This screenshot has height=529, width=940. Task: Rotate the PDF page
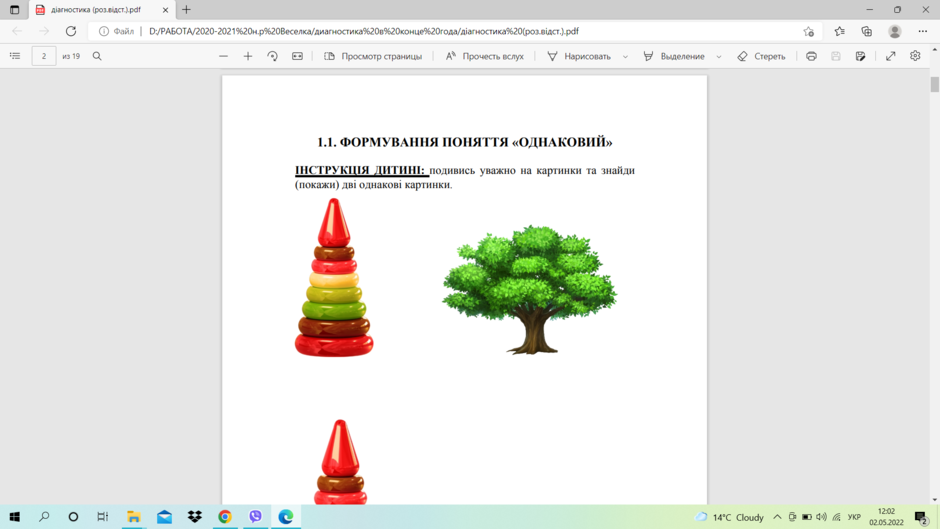[272, 56]
